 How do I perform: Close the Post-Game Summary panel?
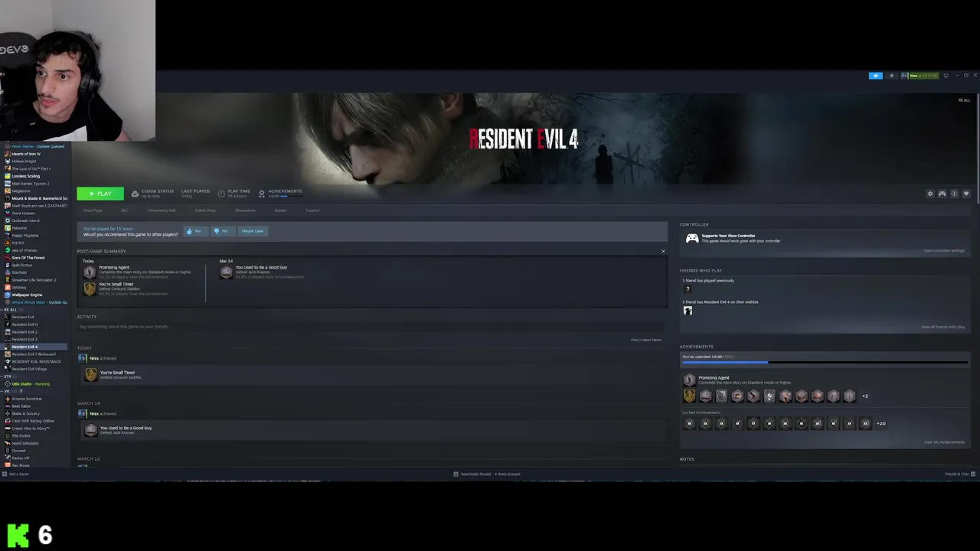pyautogui.click(x=663, y=251)
